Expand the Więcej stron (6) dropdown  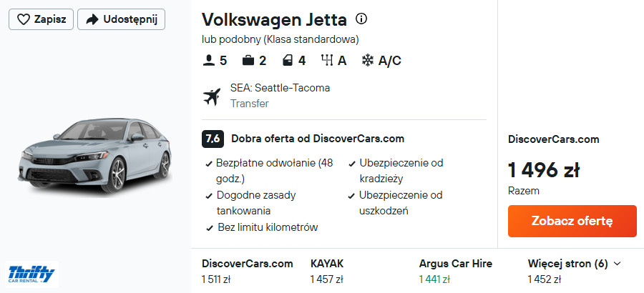pos(574,264)
